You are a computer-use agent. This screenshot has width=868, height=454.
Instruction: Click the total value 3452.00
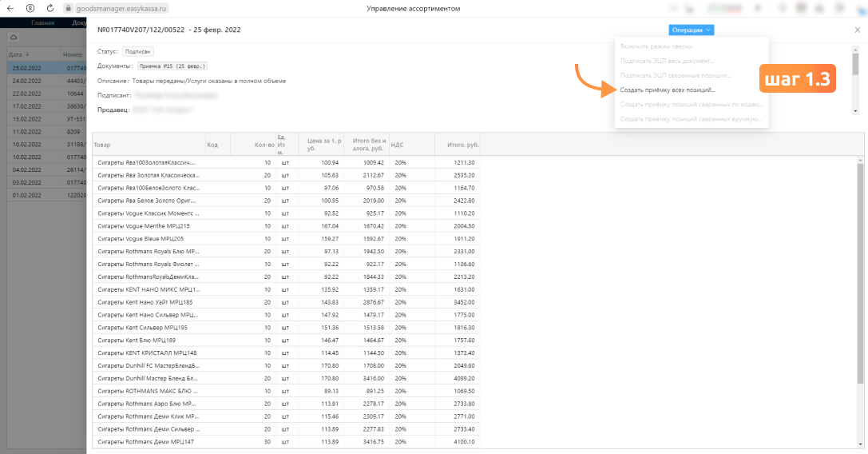click(464, 302)
